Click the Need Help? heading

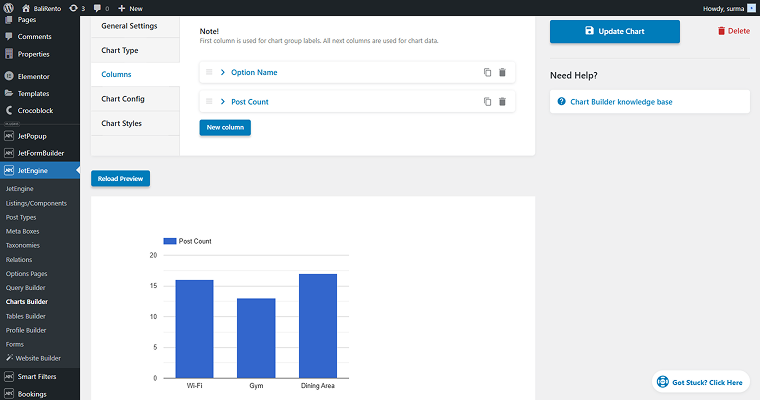pos(573,75)
